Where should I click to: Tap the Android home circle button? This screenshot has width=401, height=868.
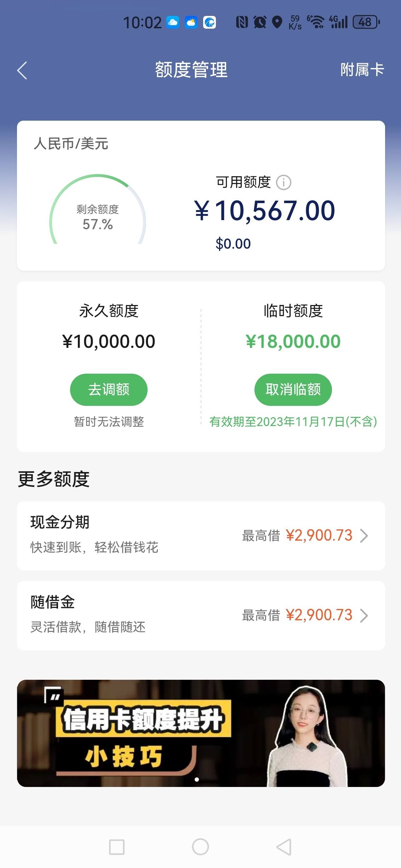(200, 847)
